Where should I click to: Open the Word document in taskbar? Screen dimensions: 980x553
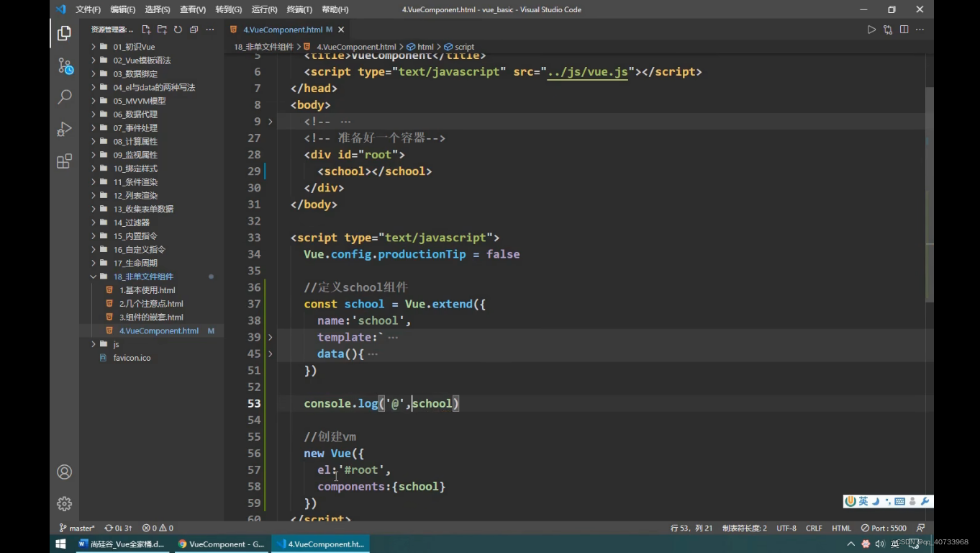pyautogui.click(x=122, y=544)
